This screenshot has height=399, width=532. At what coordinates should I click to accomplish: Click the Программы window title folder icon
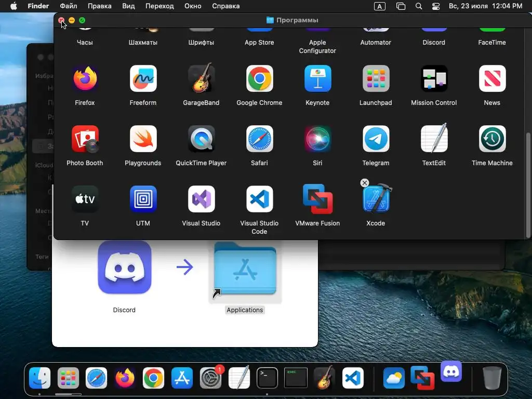pyautogui.click(x=270, y=20)
